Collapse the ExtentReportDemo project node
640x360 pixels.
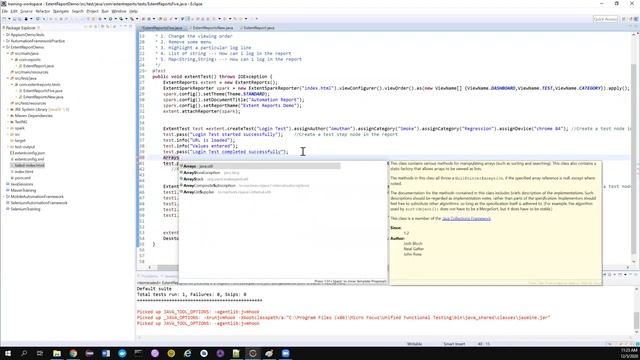4,47
